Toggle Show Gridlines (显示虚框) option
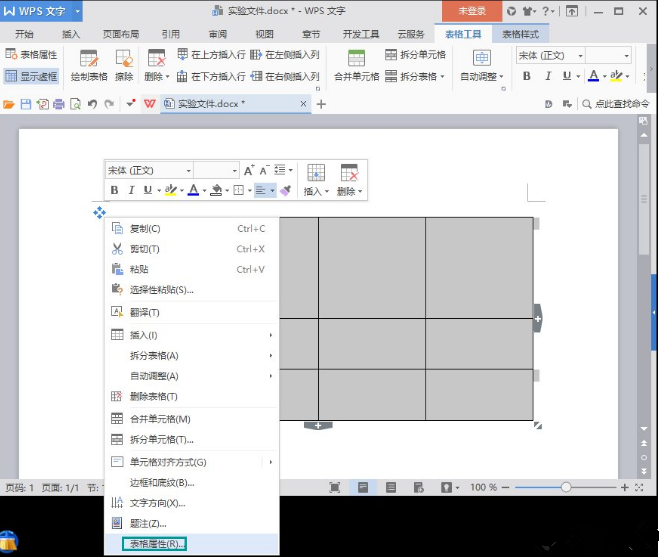 (31, 76)
